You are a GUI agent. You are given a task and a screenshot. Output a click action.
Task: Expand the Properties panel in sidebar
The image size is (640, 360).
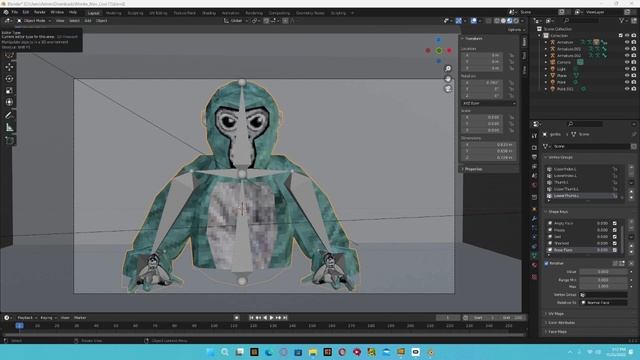coord(474,169)
